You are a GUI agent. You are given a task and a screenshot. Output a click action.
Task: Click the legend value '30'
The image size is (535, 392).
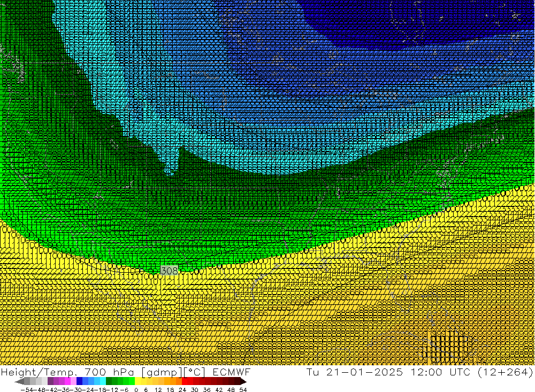195,390
